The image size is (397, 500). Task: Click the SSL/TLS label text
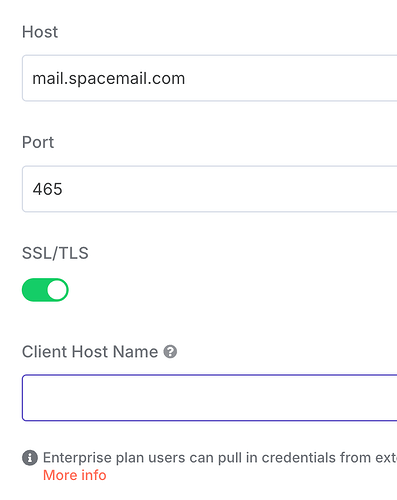[55, 253]
